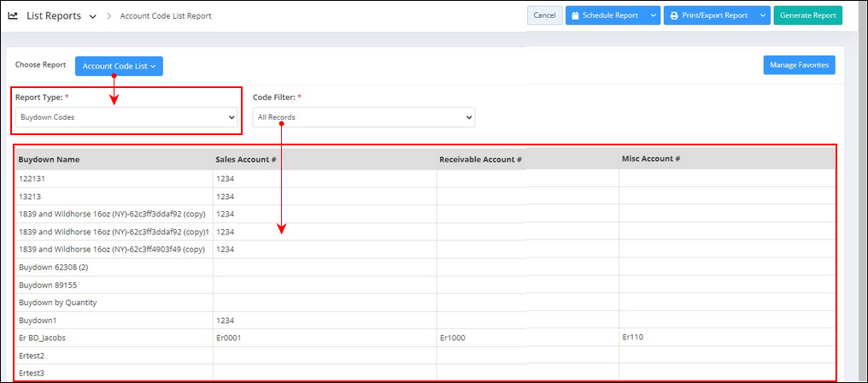Select the 62c3ff3ddaf92 (copy)1 buydown name
Screen dimensions: 868x383
(x=114, y=232)
